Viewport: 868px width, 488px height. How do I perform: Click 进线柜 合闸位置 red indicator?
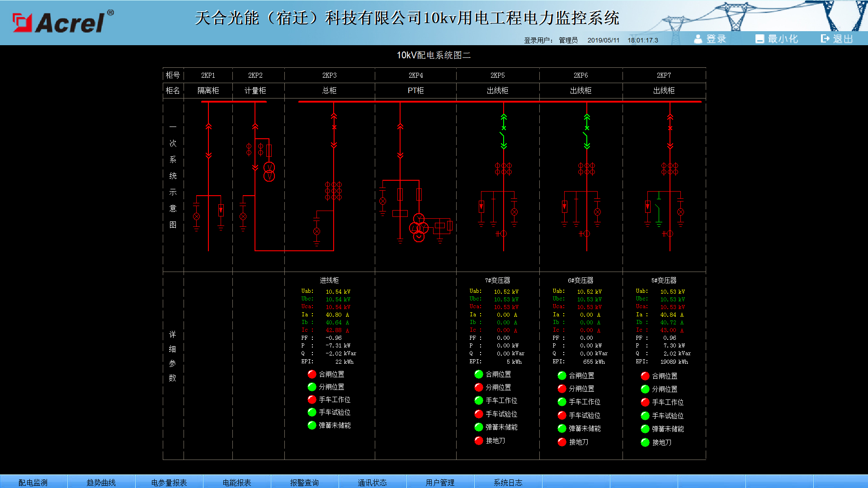point(312,374)
